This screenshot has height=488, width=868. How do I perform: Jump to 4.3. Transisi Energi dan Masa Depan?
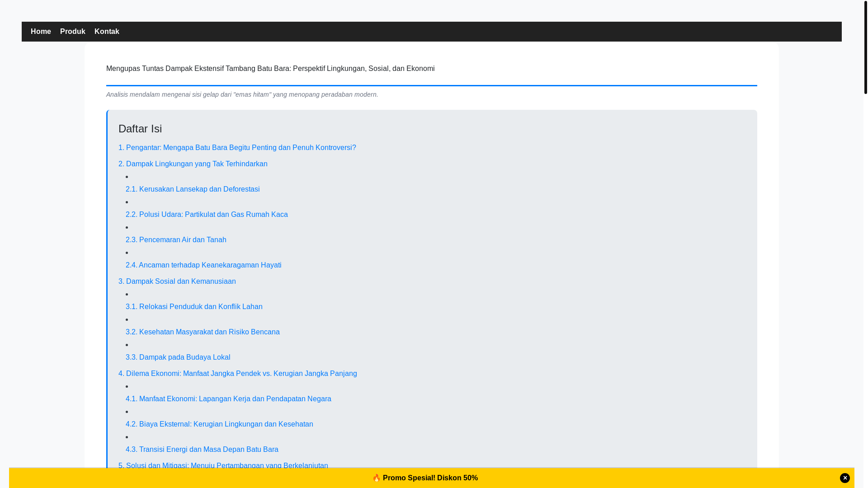[202, 450]
